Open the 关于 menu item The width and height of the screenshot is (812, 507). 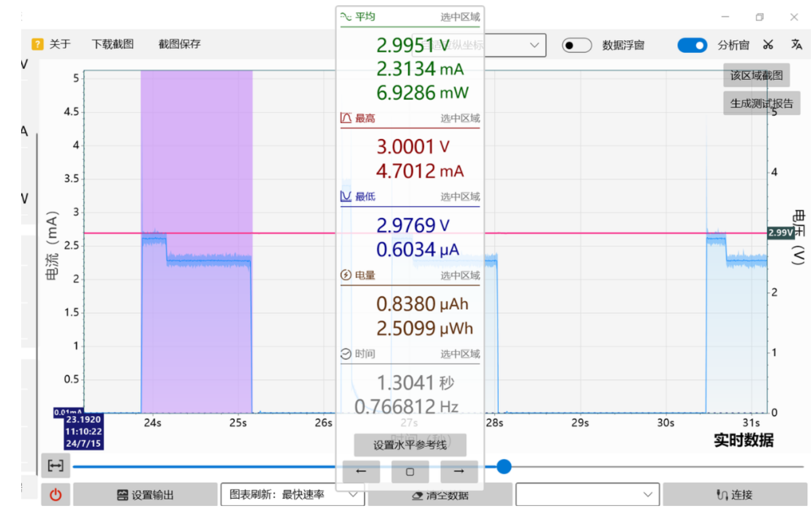point(60,44)
